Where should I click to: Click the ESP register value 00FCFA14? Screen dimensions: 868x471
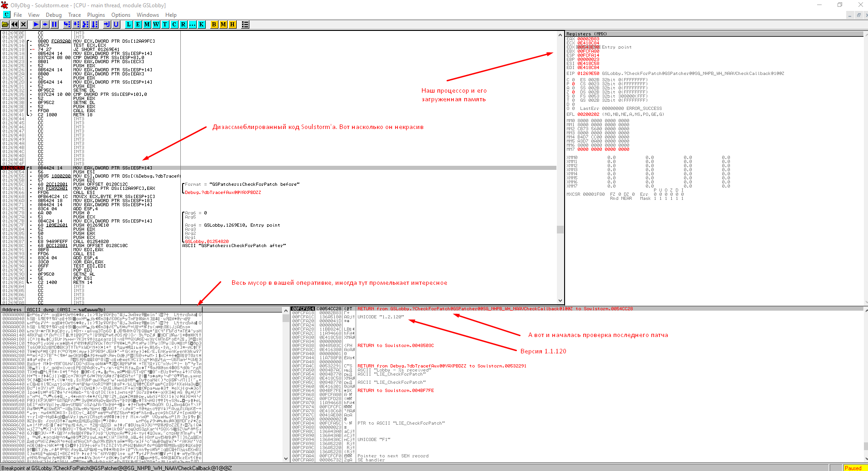click(x=588, y=55)
